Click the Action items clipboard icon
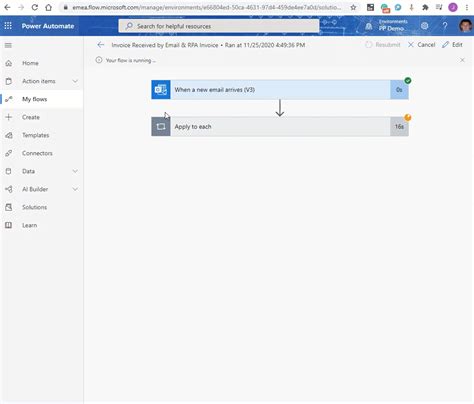 (x=9, y=81)
